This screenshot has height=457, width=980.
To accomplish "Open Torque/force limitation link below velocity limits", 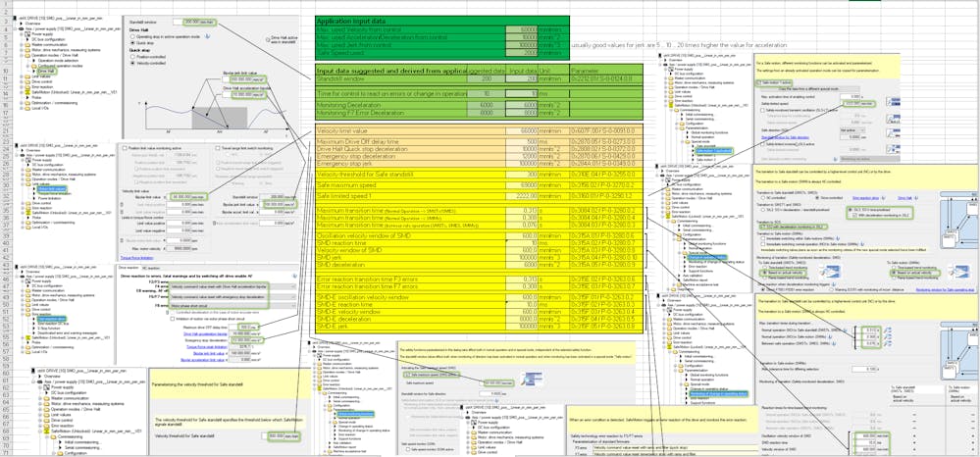I will click(x=137, y=258).
